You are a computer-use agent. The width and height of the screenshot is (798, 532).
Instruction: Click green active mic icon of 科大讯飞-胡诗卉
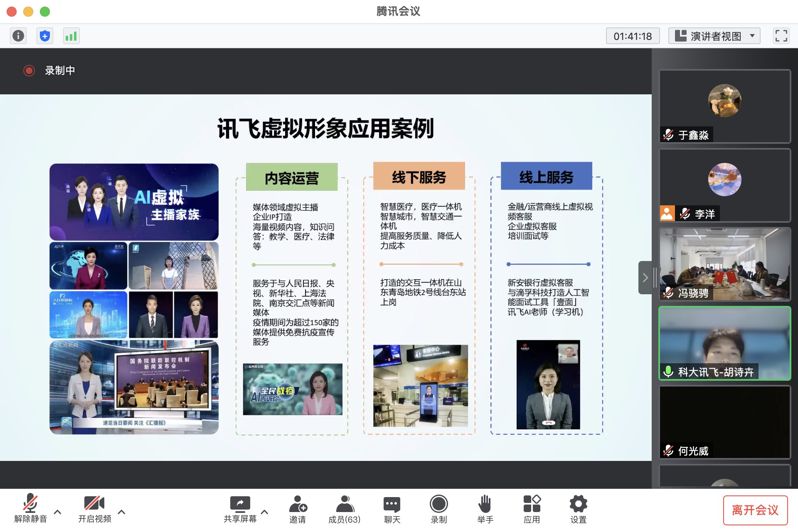pyautogui.click(x=668, y=372)
